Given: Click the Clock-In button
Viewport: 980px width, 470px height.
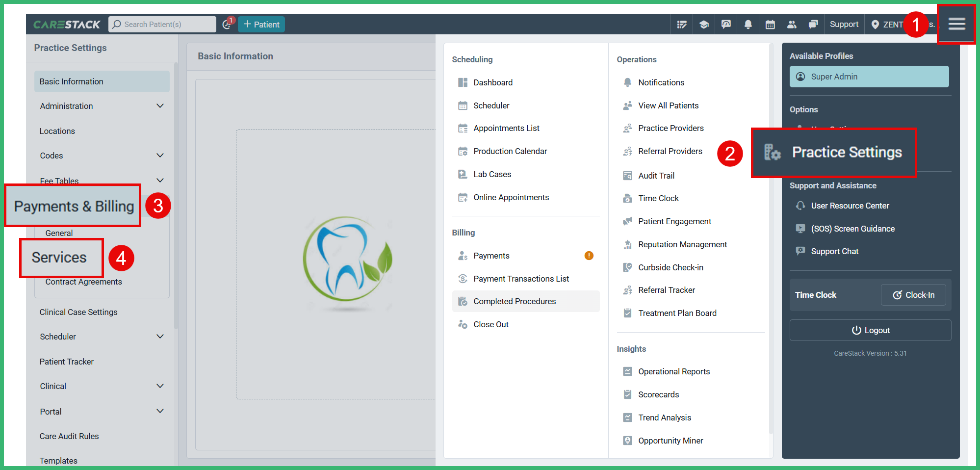Looking at the screenshot, I should coord(913,294).
